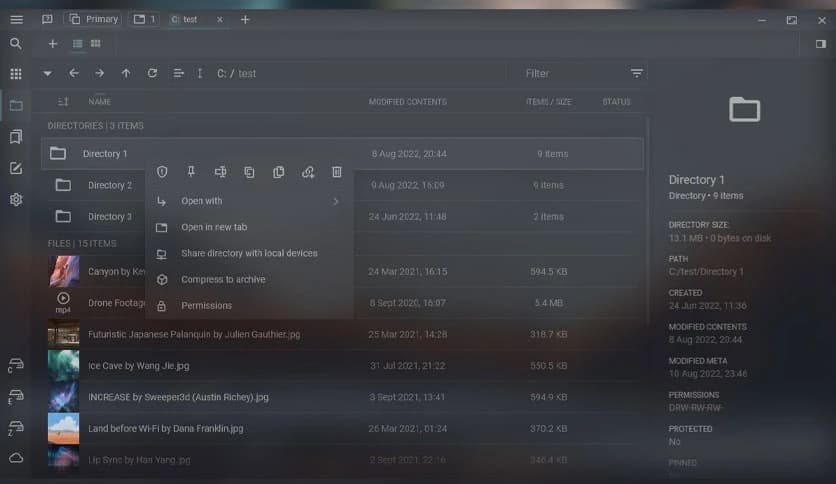This screenshot has height=484, width=836.
Task: Open Canyon image thumbnail
Action: click(64, 271)
